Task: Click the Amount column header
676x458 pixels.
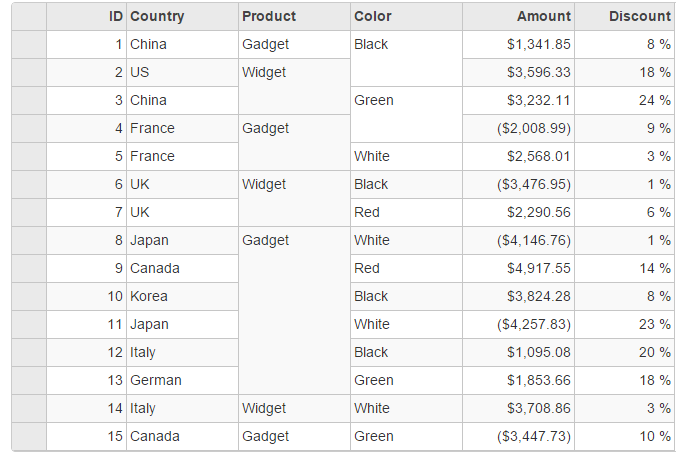Action: 518,16
